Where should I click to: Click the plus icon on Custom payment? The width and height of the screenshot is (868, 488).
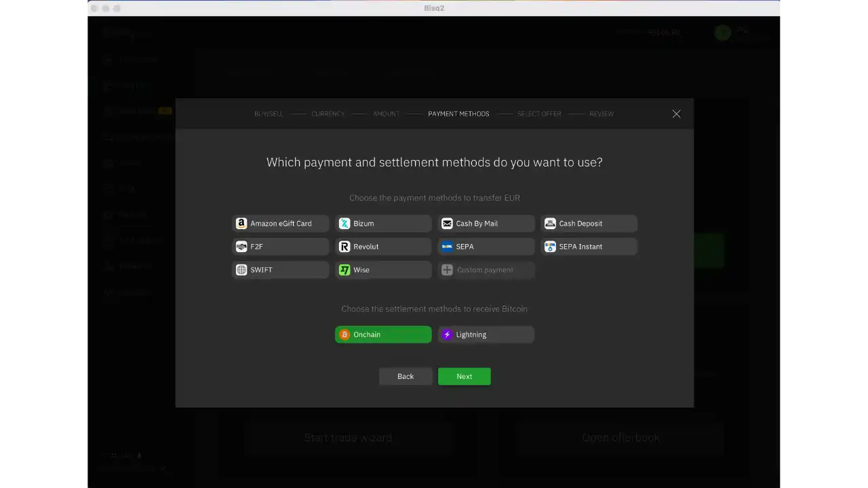pos(447,269)
